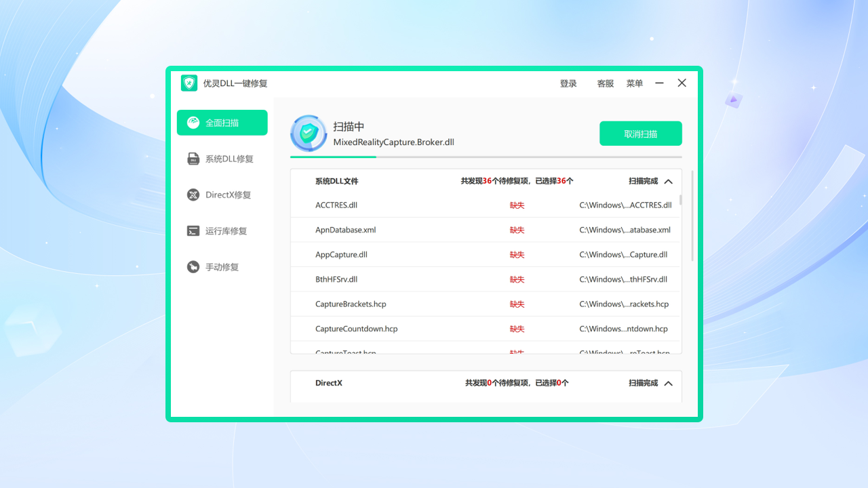Screen dimensions: 868x488
Task: Collapse the 系统DLL文件 results section
Action: (668, 181)
